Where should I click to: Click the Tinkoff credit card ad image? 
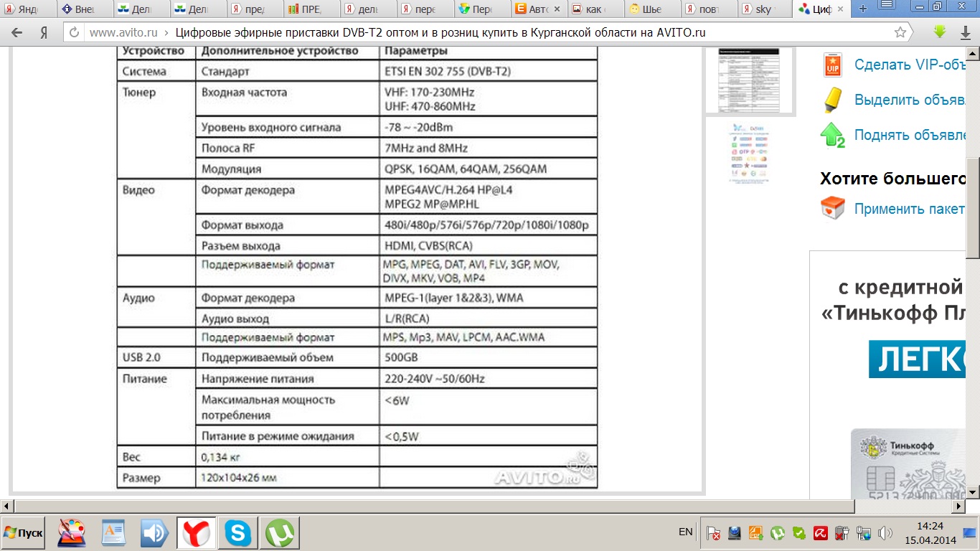coord(908,464)
